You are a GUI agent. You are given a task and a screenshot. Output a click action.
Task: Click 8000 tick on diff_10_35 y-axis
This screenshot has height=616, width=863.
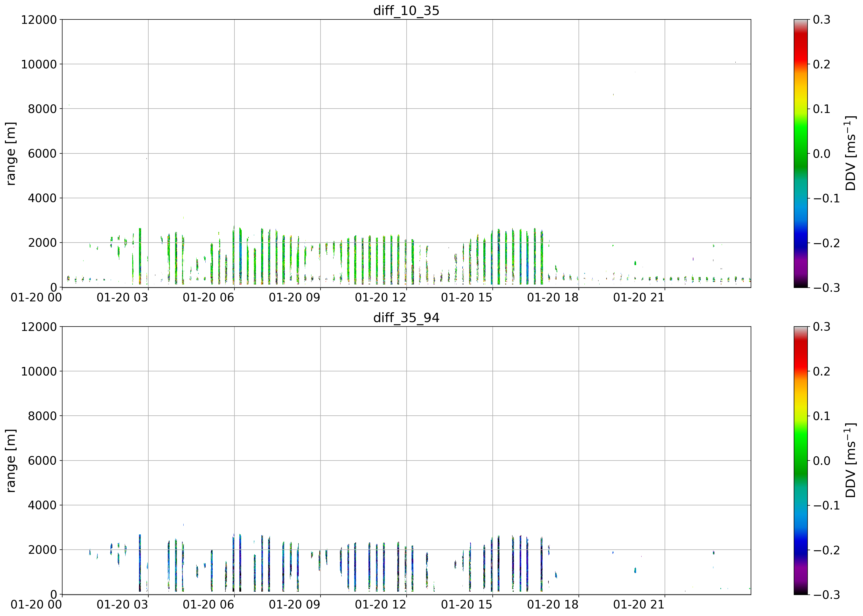(x=43, y=109)
